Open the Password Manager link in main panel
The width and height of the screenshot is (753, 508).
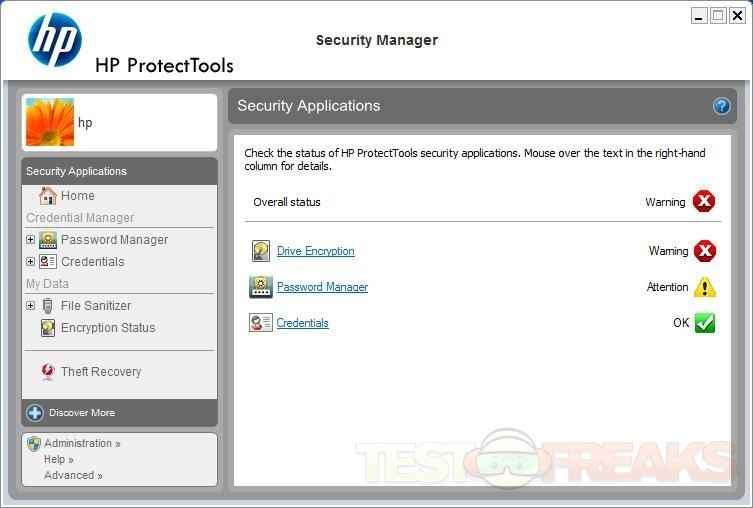pyautogui.click(x=322, y=287)
